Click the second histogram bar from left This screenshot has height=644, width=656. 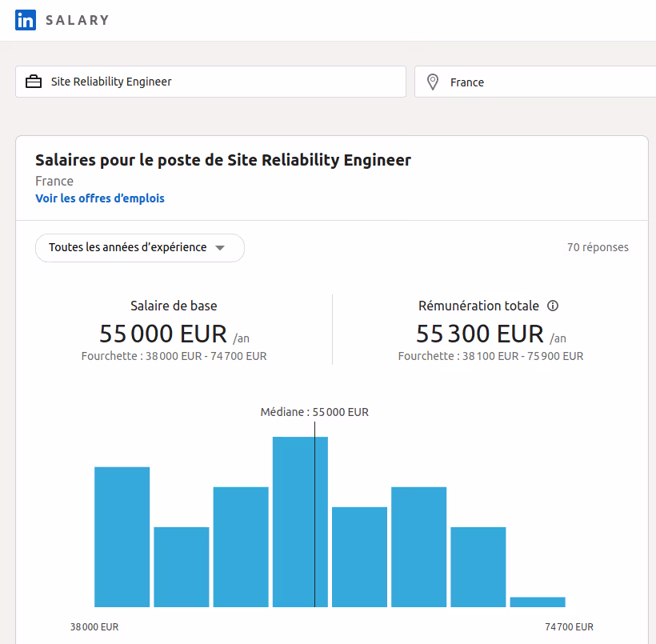point(182,566)
